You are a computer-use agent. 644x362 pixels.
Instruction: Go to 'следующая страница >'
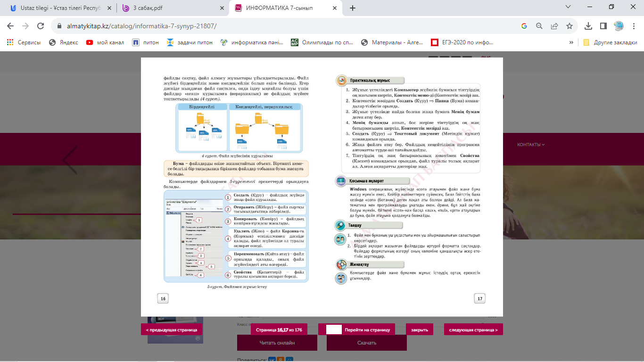coord(473,329)
